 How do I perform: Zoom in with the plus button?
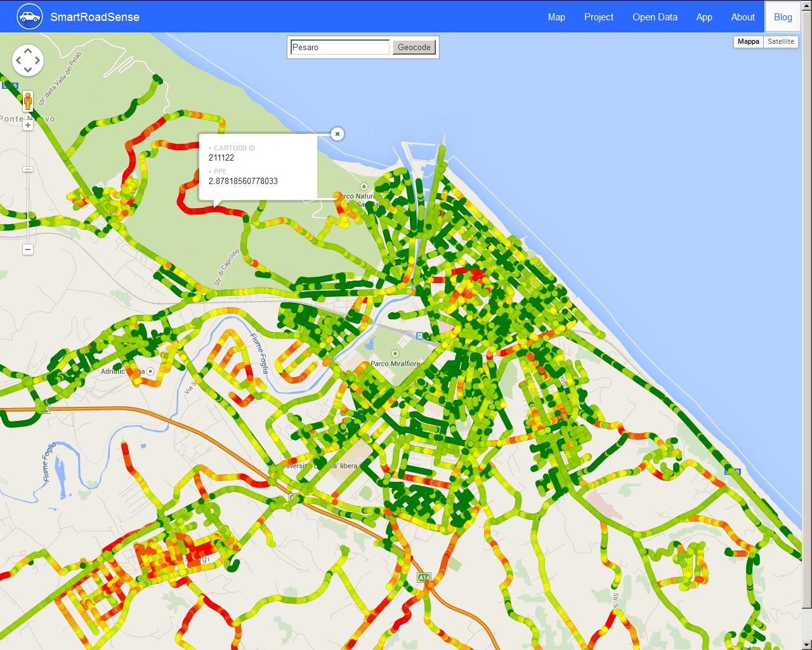click(x=28, y=125)
